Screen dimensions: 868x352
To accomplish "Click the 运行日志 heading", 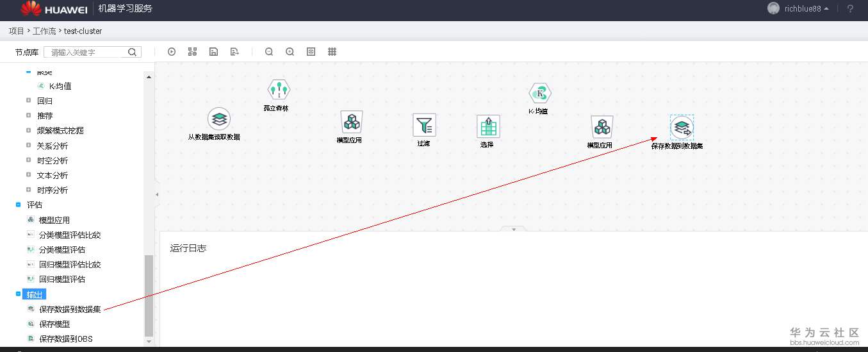I will (188, 248).
